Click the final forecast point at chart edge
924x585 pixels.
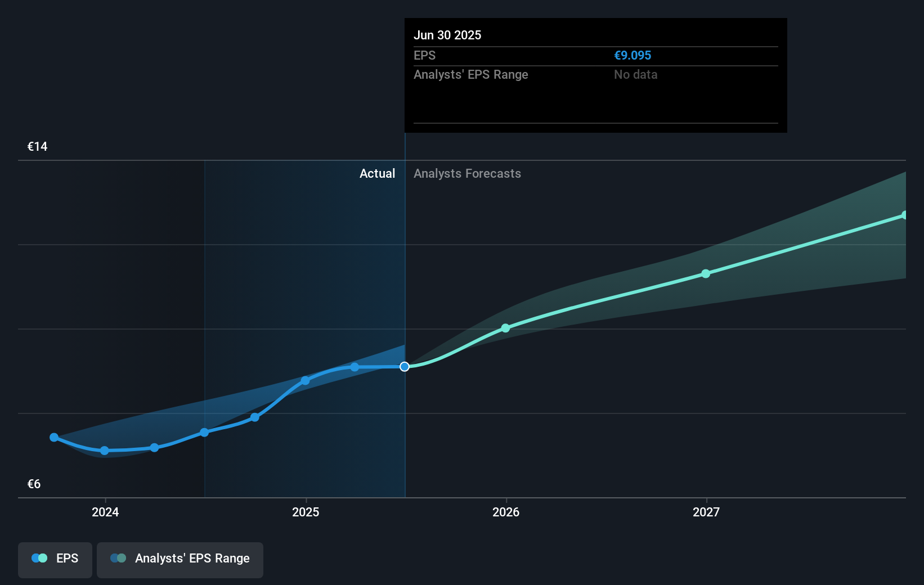coord(904,214)
